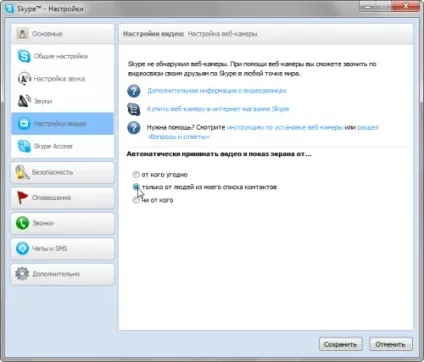This screenshot has width=424, height=362.
Task: Click the chat bubble icon for Чаты и SMS
Action: point(22,248)
